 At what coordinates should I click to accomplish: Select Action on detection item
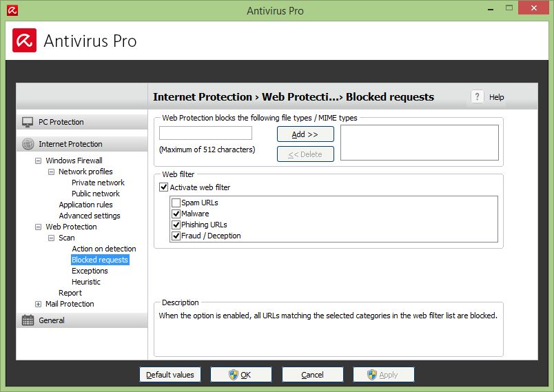(x=103, y=249)
